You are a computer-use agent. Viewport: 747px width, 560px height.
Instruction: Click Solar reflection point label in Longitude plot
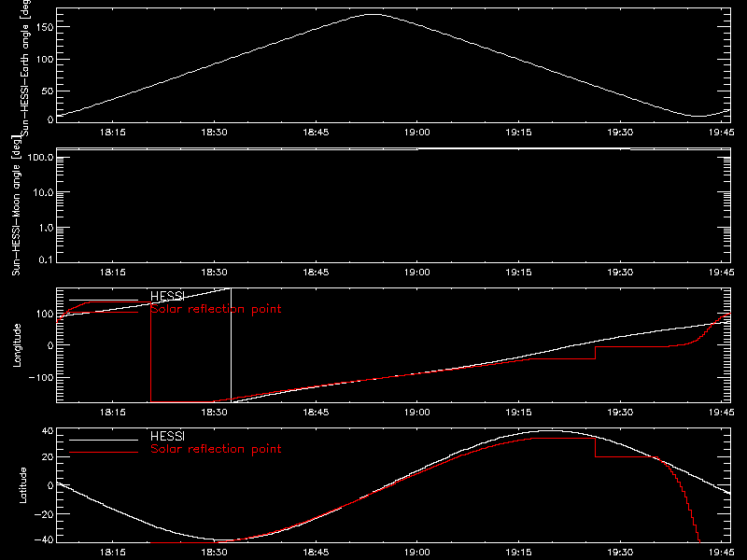[216, 309]
